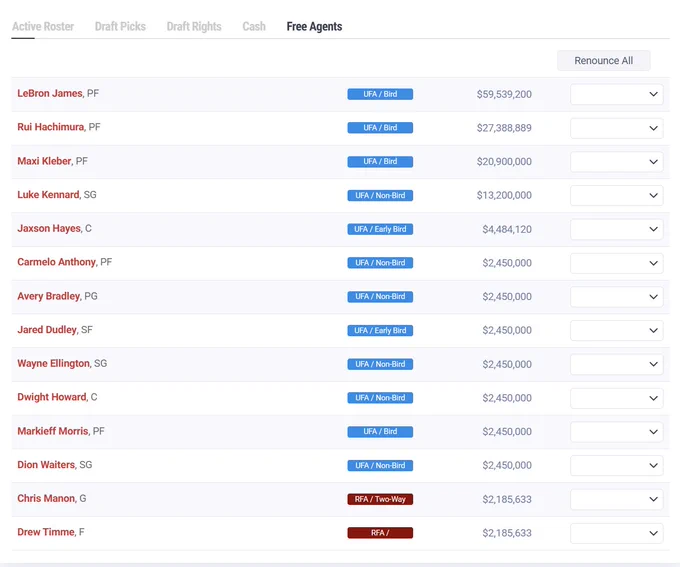Click the $20,900,000 amount

(x=504, y=162)
